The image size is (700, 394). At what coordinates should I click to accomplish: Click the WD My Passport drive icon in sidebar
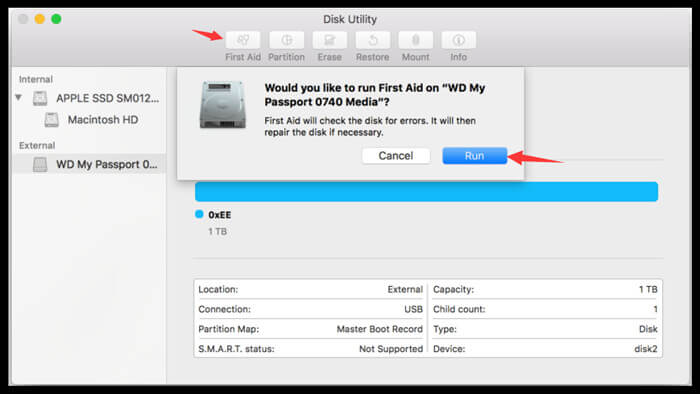pyautogui.click(x=40, y=165)
